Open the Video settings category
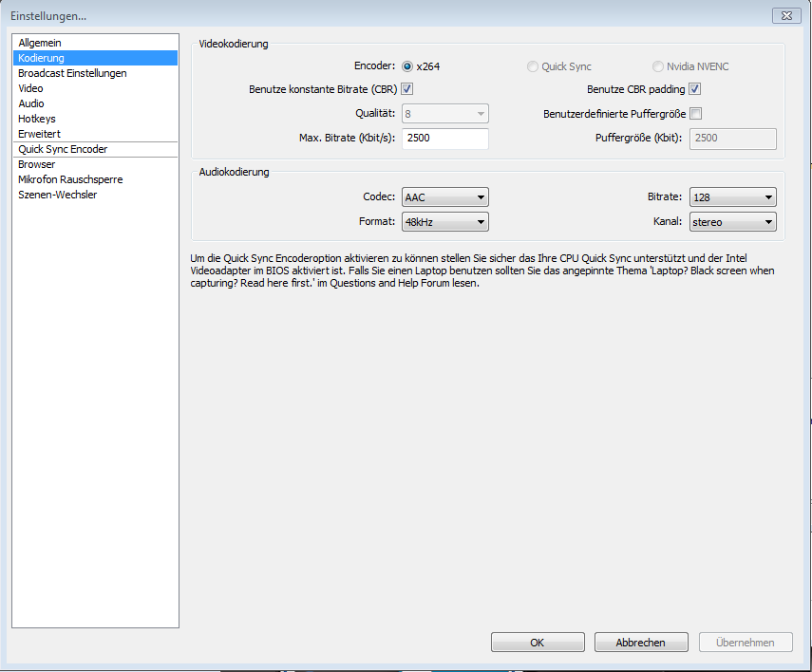The height and width of the screenshot is (672, 812). (x=95, y=88)
